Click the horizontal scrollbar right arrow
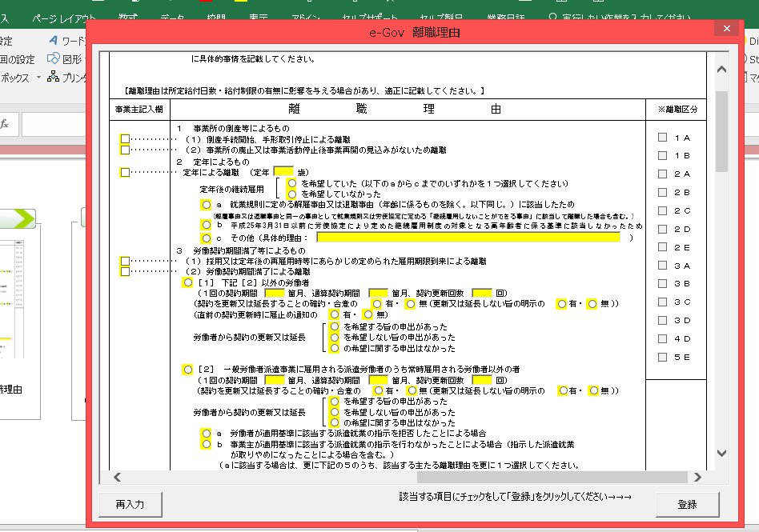Image resolution: width=759 pixels, height=532 pixels. 697,478
